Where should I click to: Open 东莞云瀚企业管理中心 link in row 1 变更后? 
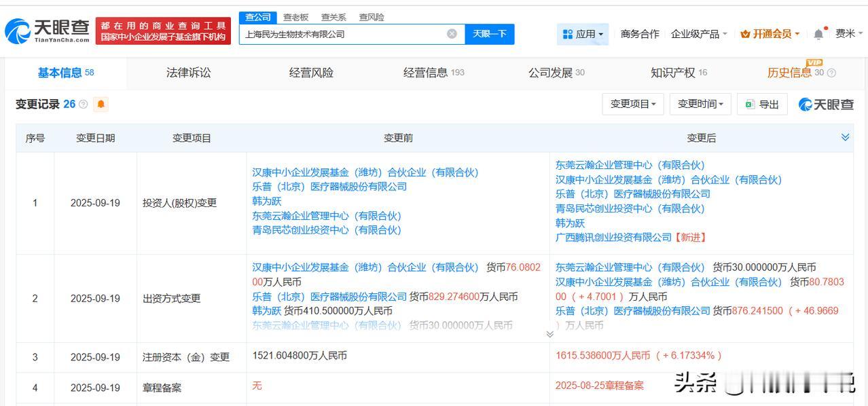(630, 165)
